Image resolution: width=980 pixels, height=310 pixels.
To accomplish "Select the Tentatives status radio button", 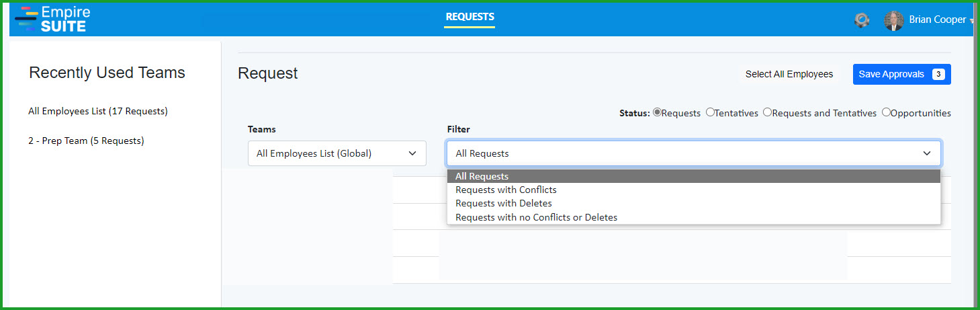I will coord(710,112).
